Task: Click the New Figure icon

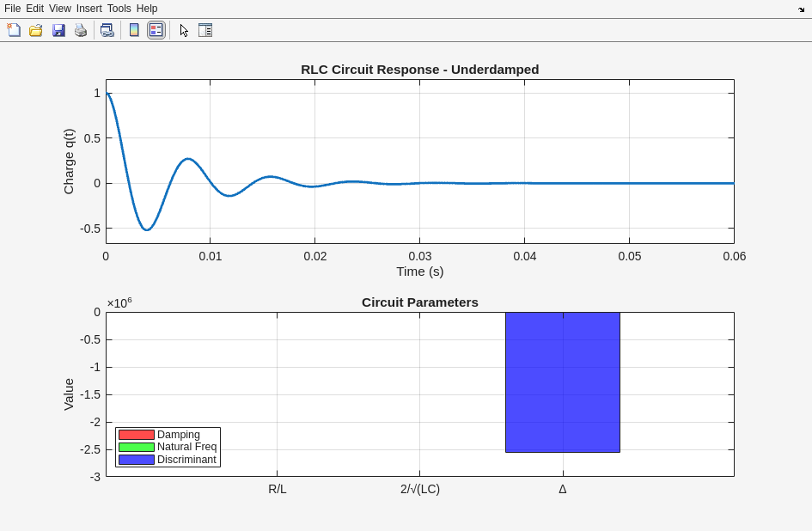Action: click(14, 30)
